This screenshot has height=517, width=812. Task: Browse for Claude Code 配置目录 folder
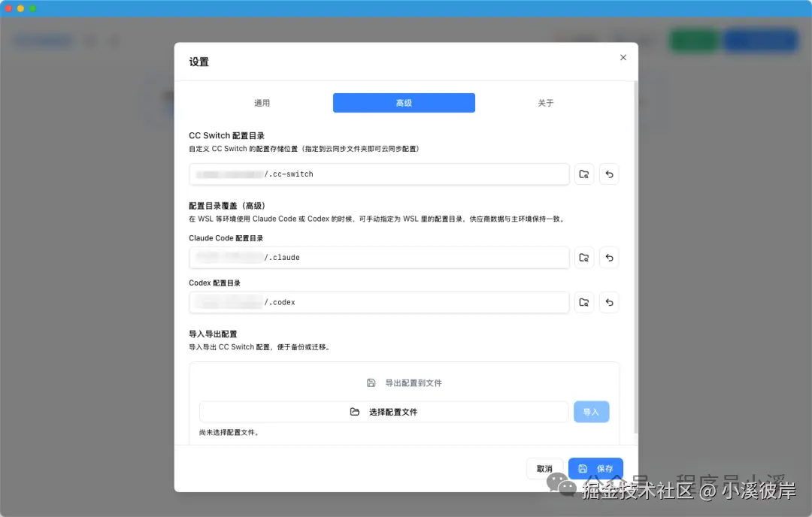click(x=584, y=257)
